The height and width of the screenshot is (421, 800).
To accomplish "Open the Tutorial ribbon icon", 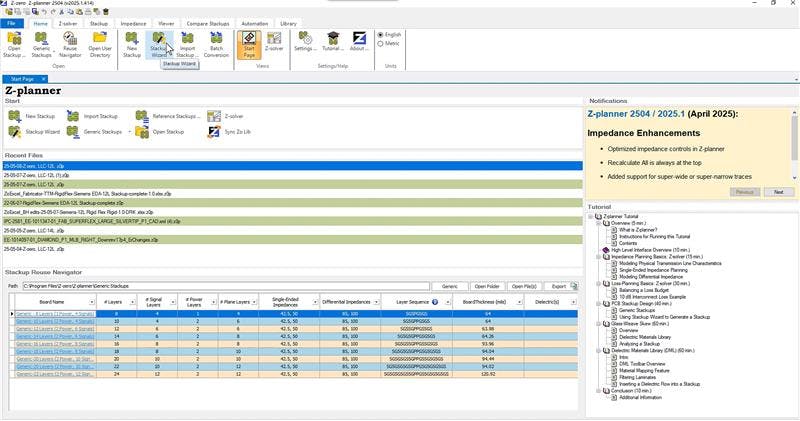I will coord(333,42).
